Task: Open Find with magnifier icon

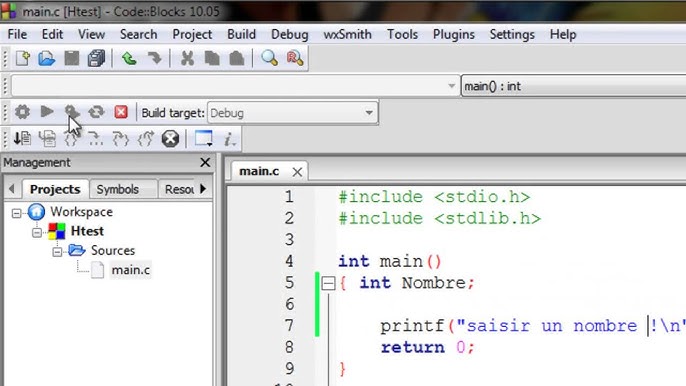Action: [270, 58]
